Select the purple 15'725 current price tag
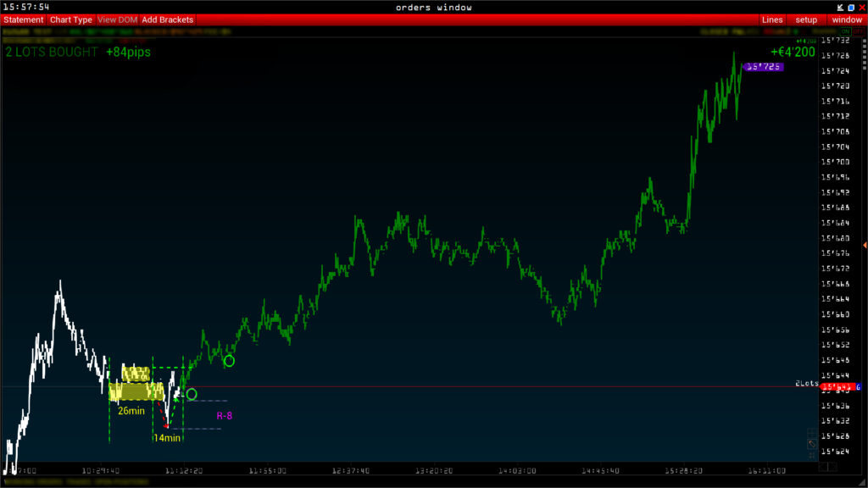 tap(765, 67)
